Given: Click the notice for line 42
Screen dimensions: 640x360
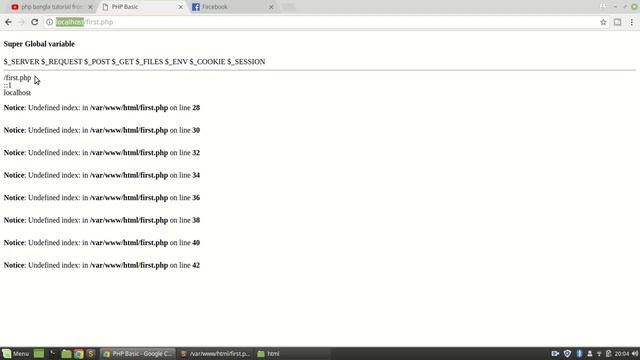Looking at the screenshot, I should [102, 265].
